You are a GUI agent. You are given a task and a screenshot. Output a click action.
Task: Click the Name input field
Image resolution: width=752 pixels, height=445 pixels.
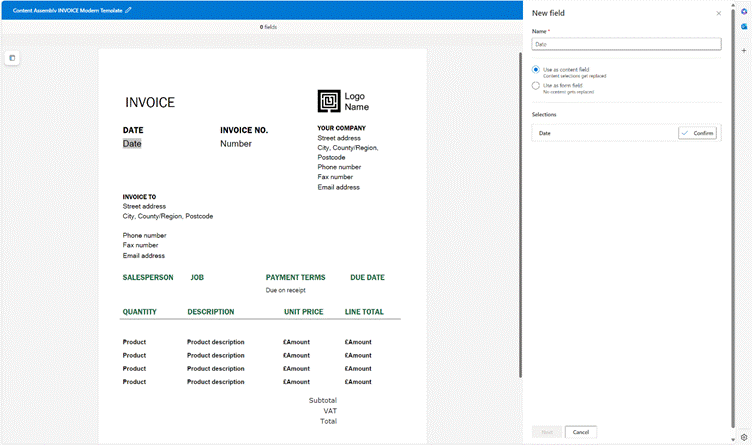click(x=626, y=44)
